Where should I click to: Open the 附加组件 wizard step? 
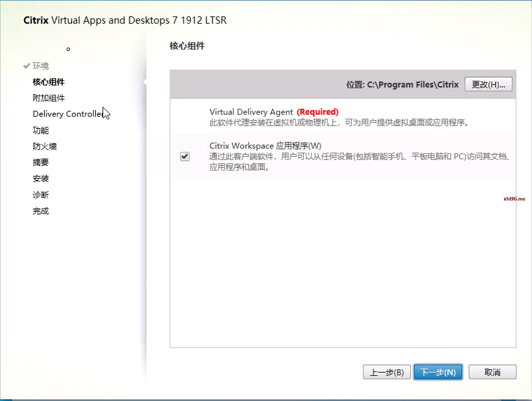tap(49, 98)
